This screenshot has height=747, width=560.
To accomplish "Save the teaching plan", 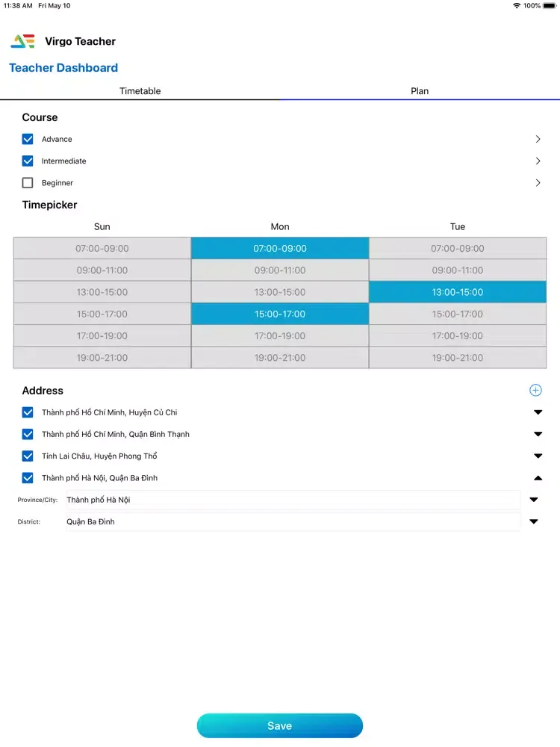I will 280,725.
